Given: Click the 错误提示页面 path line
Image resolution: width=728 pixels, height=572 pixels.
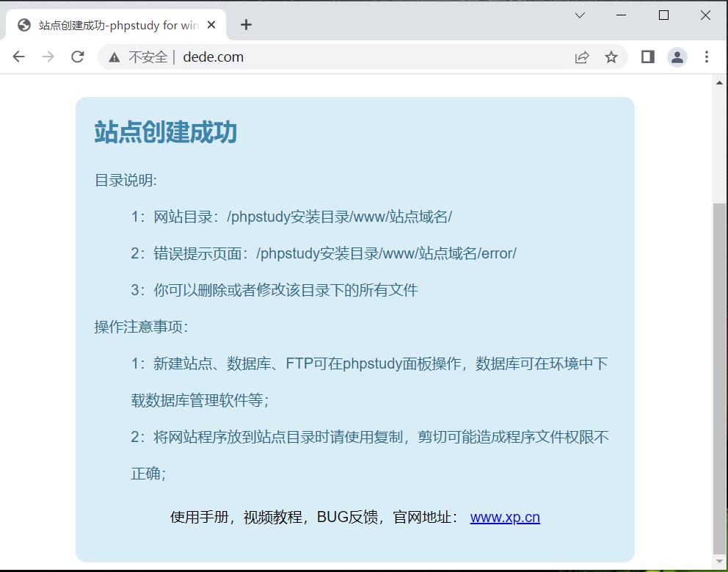Looking at the screenshot, I should coord(324,254).
